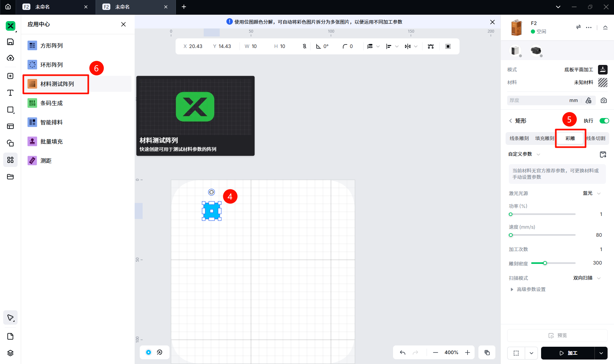
Task: Click the lock aspect ratio icon
Action: coord(304,46)
